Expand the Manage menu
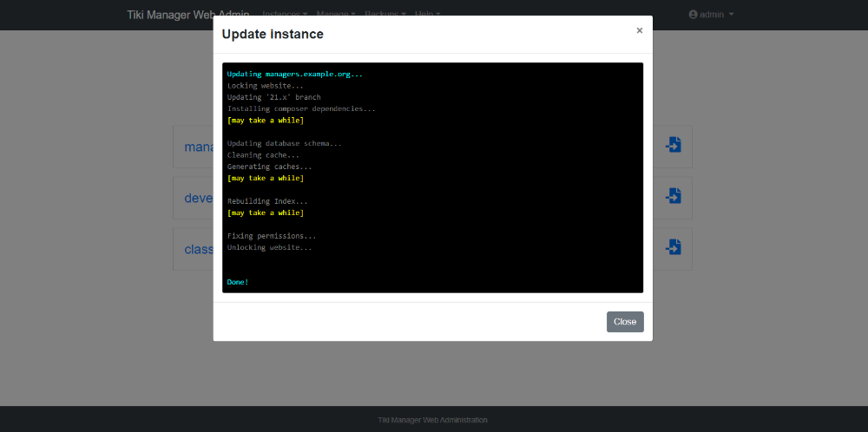The height and width of the screenshot is (432, 868). click(336, 14)
